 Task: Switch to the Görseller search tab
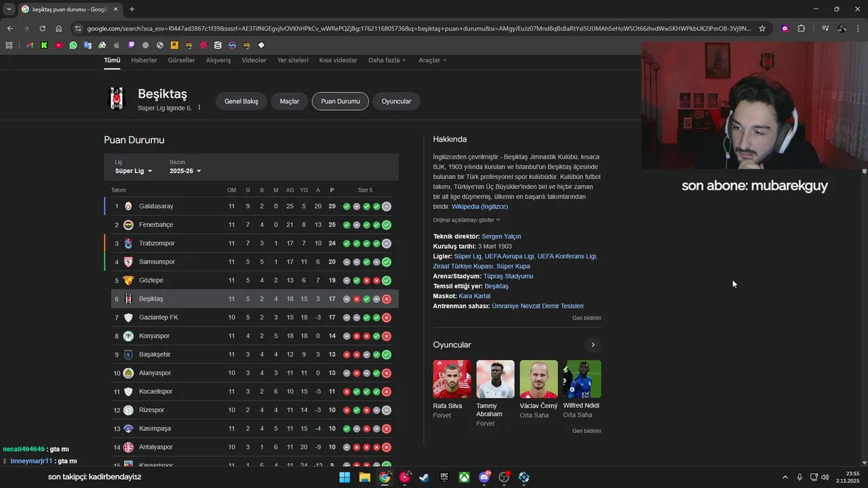pyautogui.click(x=181, y=60)
